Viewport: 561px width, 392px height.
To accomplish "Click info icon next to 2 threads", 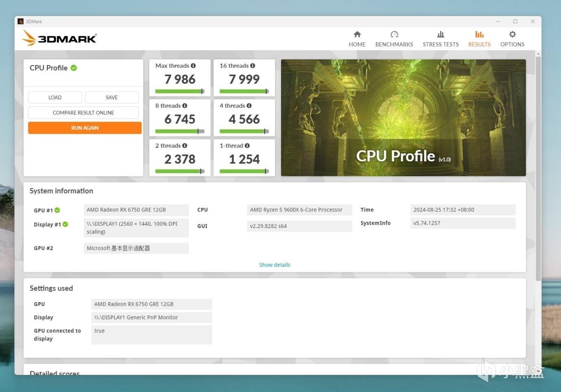I will point(185,146).
